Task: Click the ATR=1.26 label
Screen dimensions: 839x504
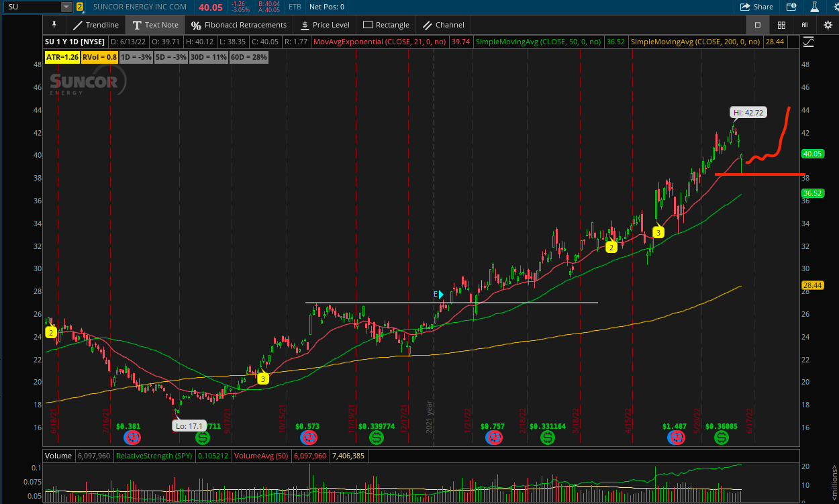Action: click(x=62, y=57)
